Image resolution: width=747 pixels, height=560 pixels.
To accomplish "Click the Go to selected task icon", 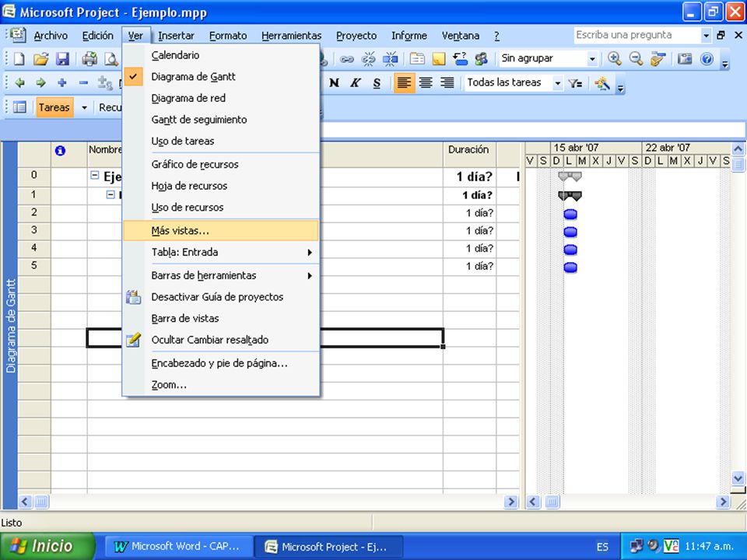I will tap(658, 59).
